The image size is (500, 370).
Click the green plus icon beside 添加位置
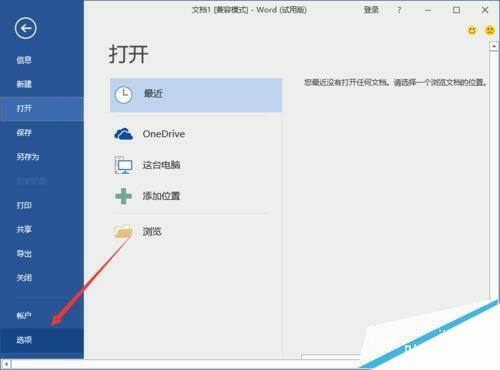tap(123, 196)
